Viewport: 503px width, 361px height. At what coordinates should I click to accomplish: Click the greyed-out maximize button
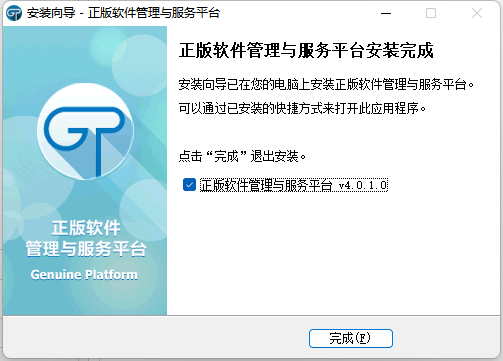tap(431, 13)
